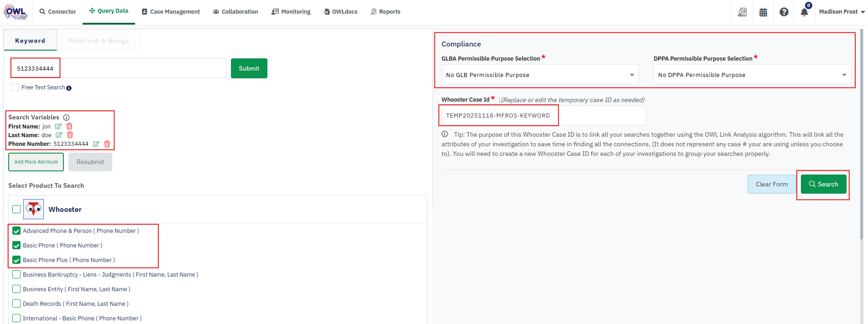Screen dimensions: 868x324
Task: Open the calendar icon in header
Action: click(x=763, y=12)
